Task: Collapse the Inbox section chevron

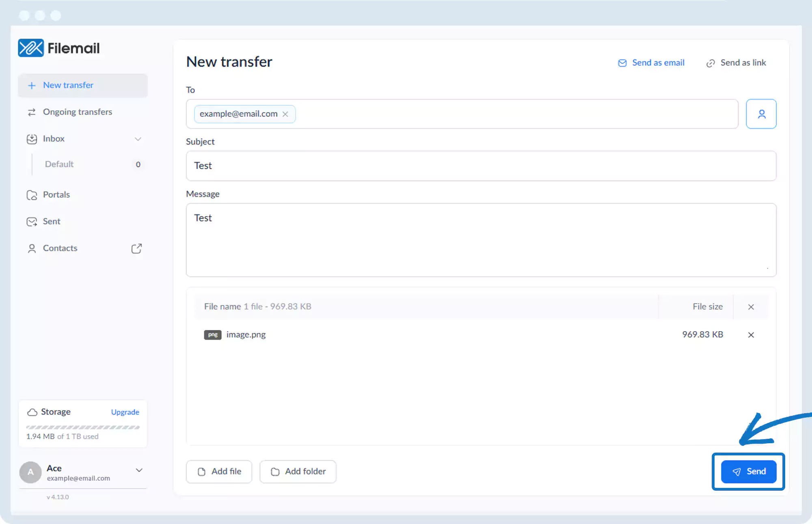Action: coord(138,139)
